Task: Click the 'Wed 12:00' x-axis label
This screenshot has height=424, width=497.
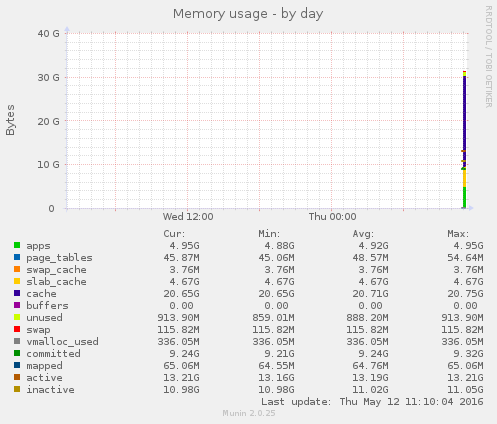Action: pos(188,217)
